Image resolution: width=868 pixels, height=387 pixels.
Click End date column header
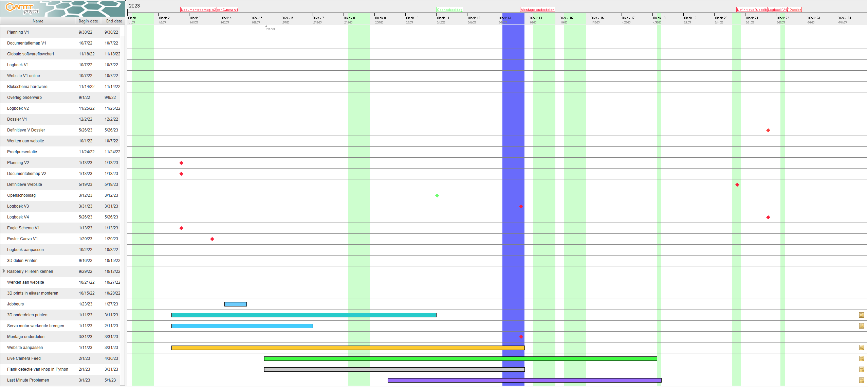pyautogui.click(x=114, y=21)
